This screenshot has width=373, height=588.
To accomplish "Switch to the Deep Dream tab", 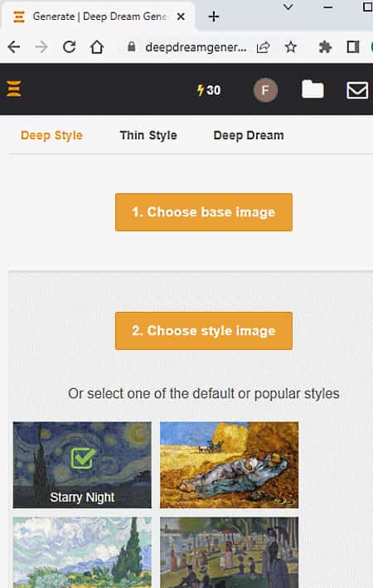I will (249, 135).
